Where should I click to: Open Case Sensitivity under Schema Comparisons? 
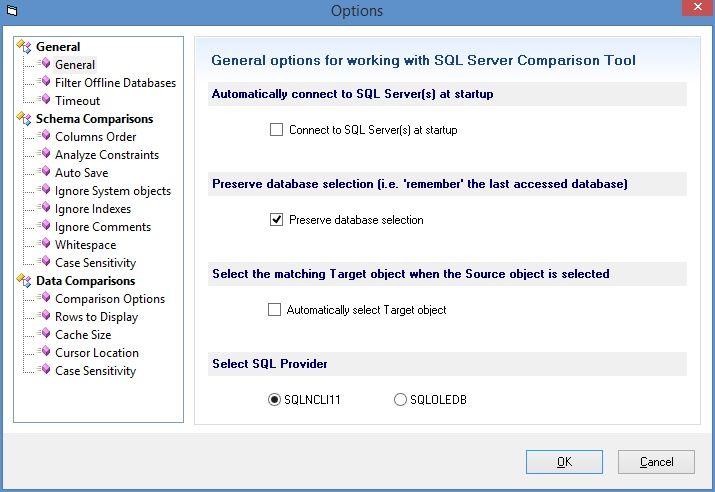tap(95, 263)
